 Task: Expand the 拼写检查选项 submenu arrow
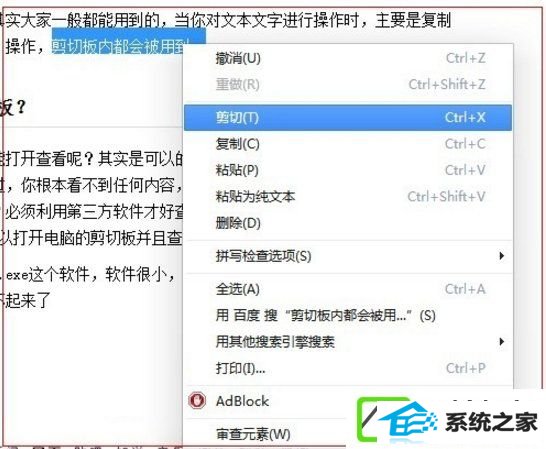pyautogui.click(x=501, y=256)
